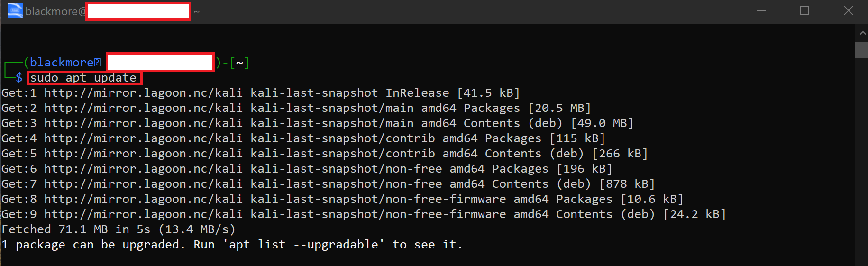Image resolution: width=868 pixels, height=266 pixels.
Task: Click the scrollbar up arrow
Action: coord(862,33)
